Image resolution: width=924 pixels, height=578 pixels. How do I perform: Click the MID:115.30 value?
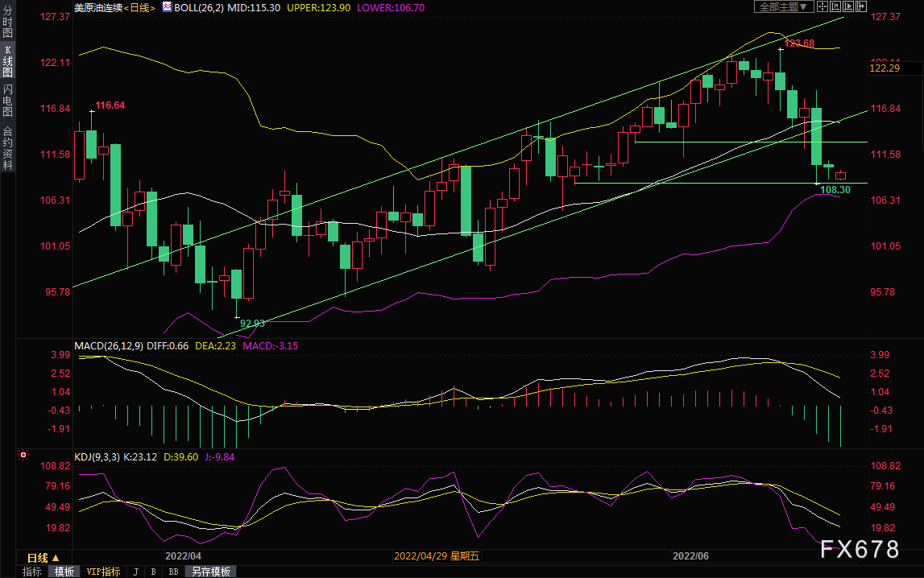255,8
